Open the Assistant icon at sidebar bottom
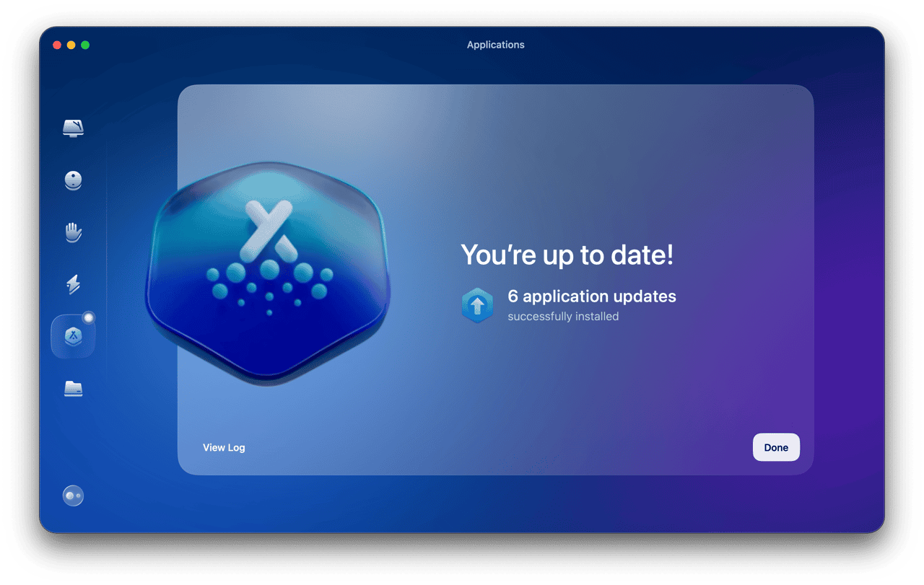 (x=73, y=496)
